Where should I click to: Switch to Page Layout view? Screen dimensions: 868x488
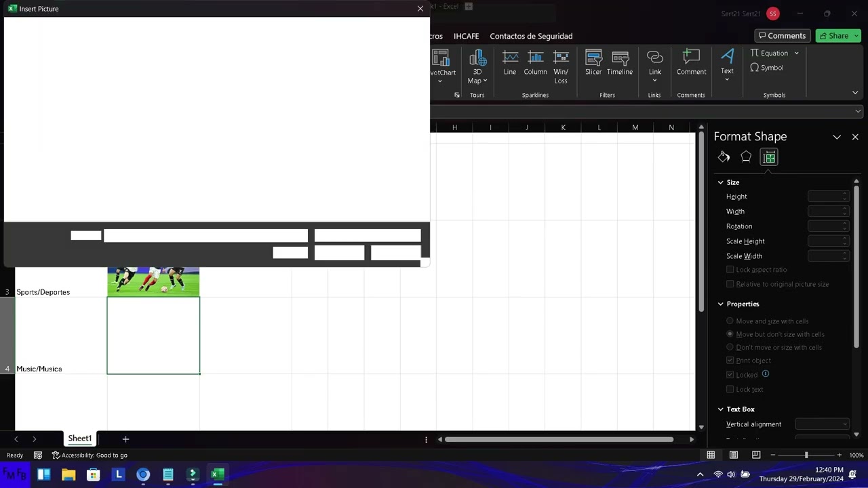click(x=733, y=455)
